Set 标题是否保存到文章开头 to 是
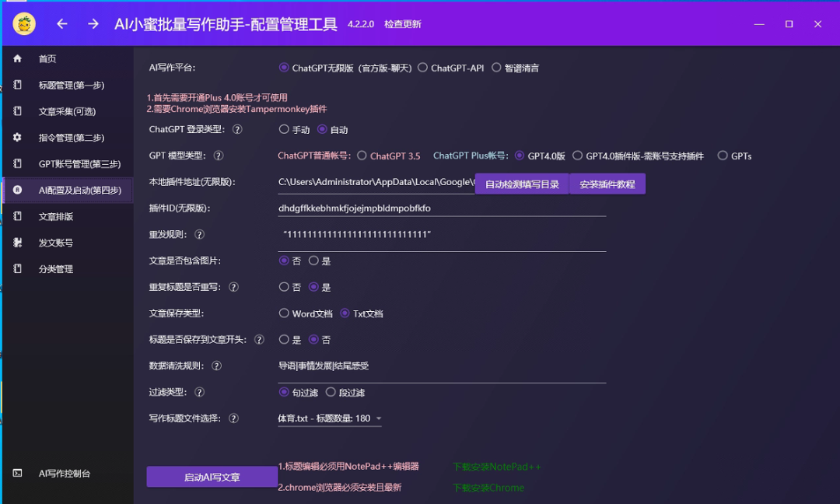Image resolution: width=840 pixels, height=504 pixels. (x=284, y=339)
